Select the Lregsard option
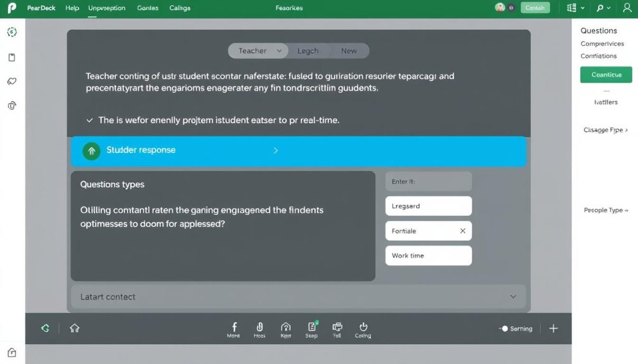This screenshot has height=364, width=638. click(x=429, y=206)
